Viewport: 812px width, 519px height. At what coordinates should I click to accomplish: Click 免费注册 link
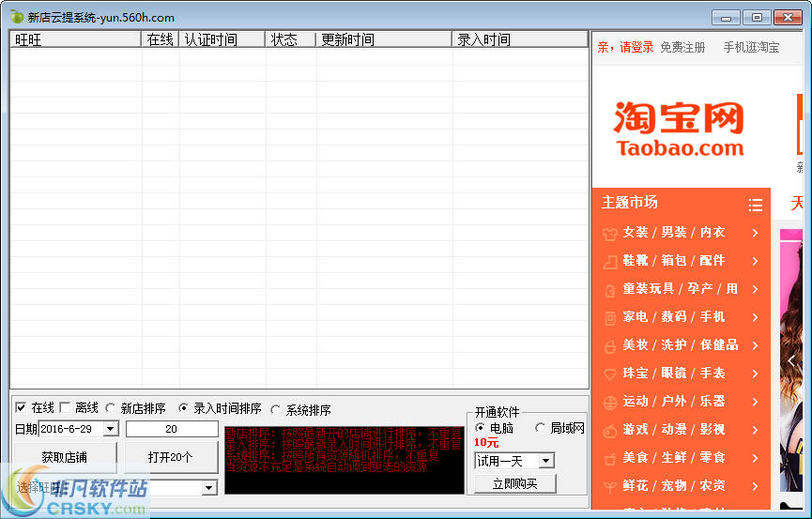point(682,47)
